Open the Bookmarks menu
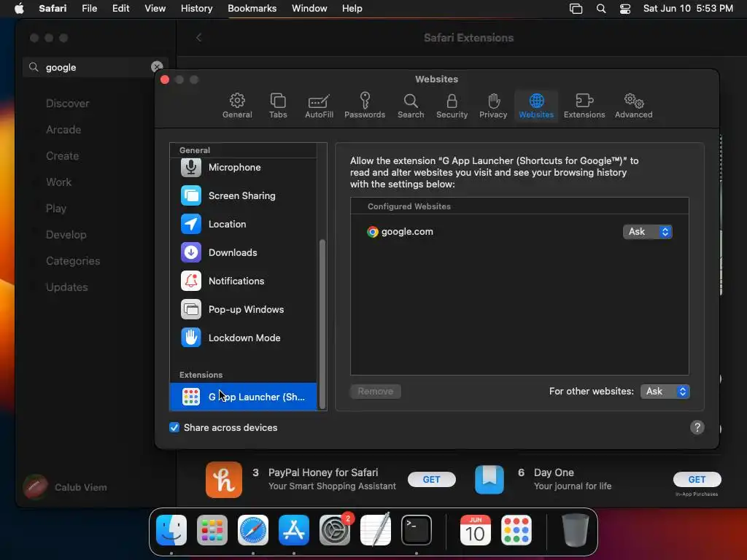Screen dimensions: 747x560 pos(252,9)
